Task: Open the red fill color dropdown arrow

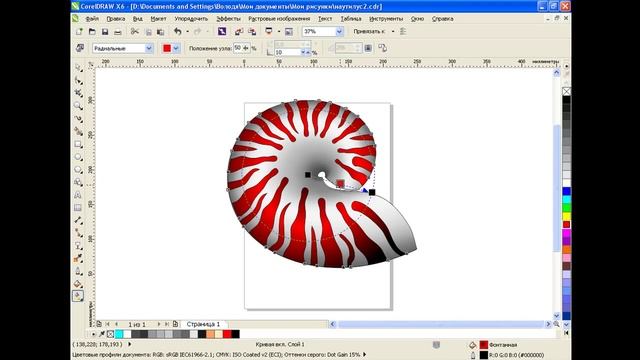Action: [176, 48]
